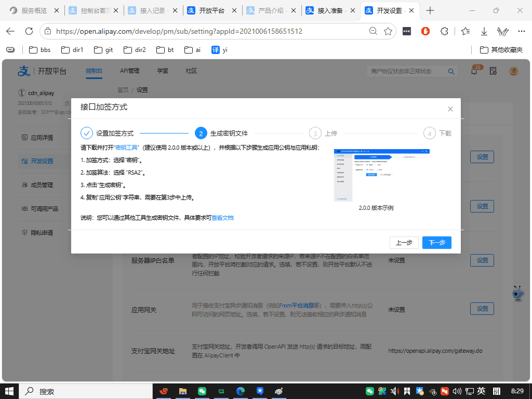Click the 下一步 button

(x=436, y=243)
